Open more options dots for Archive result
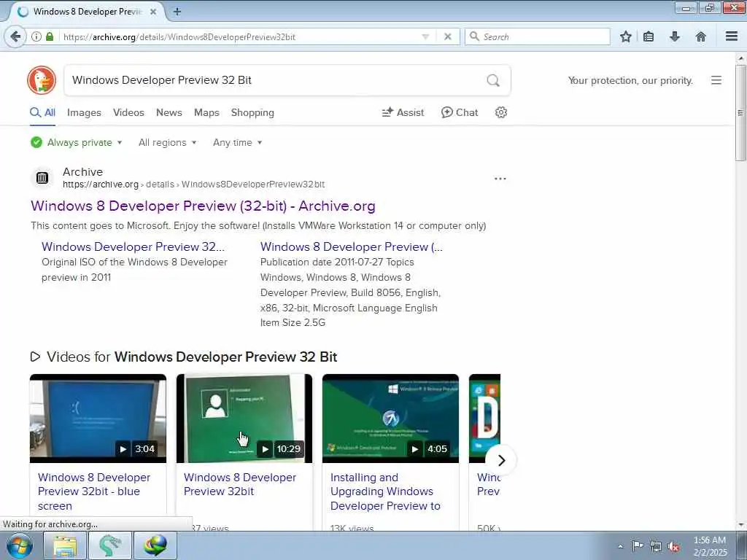747x560 pixels. [x=500, y=179]
